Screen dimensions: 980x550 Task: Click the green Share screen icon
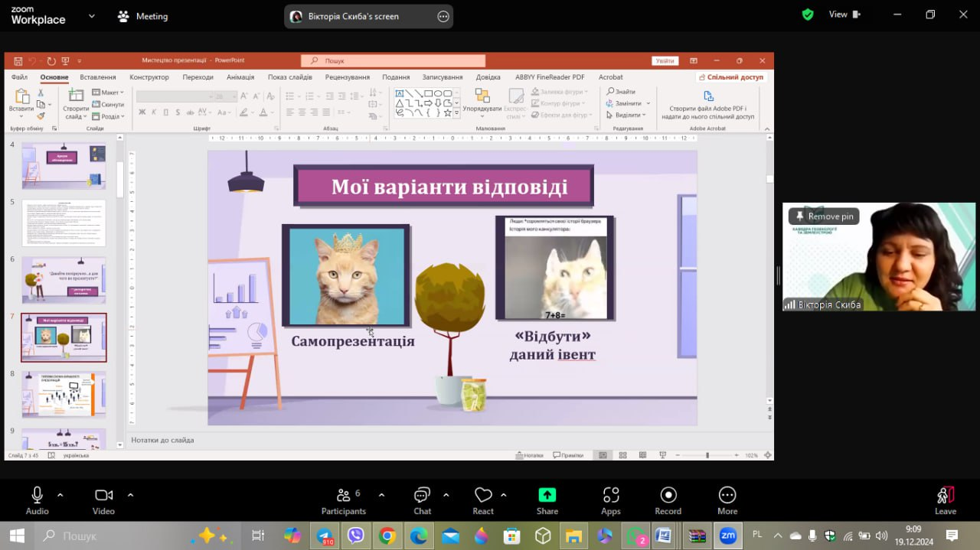pos(547,500)
